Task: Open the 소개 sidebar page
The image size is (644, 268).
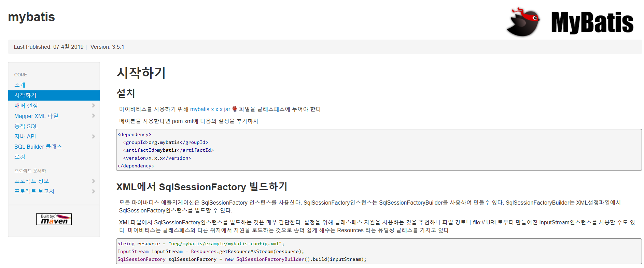Action: pyautogui.click(x=20, y=85)
